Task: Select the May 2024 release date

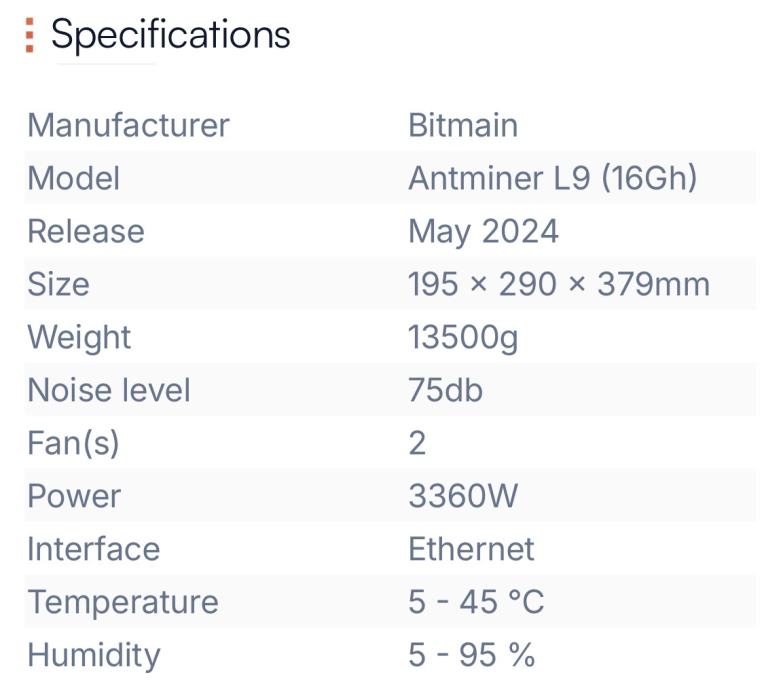Action: (483, 231)
